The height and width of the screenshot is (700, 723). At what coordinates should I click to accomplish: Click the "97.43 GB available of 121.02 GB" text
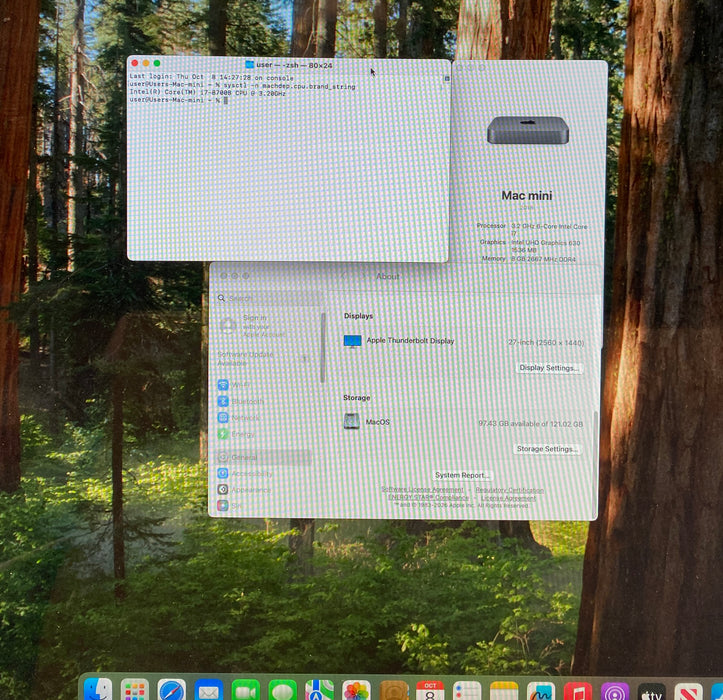point(530,423)
